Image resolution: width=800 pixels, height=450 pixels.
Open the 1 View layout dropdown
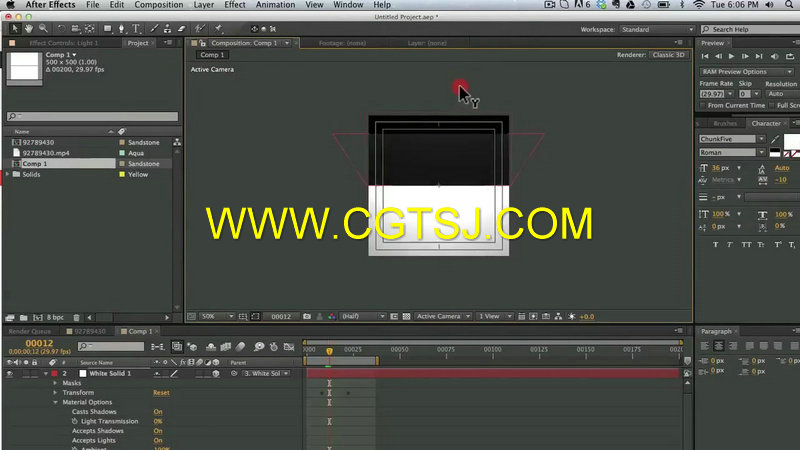[494, 316]
